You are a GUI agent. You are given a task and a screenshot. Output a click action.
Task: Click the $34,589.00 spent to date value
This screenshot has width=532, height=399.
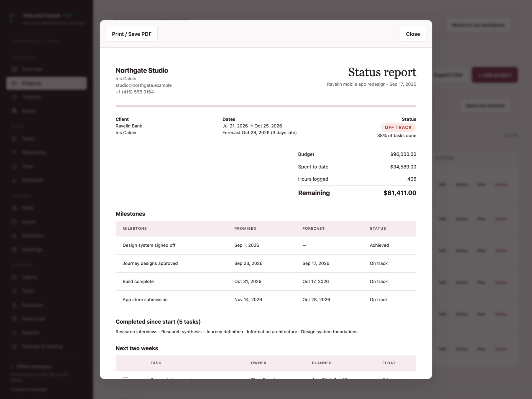(403, 167)
